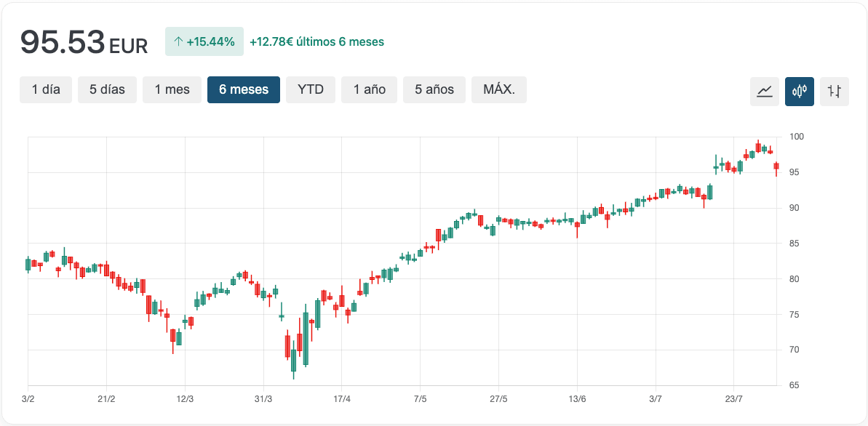Toggle the "5 años" range on
This screenshot has height=426, width=868.
point(434,89)
